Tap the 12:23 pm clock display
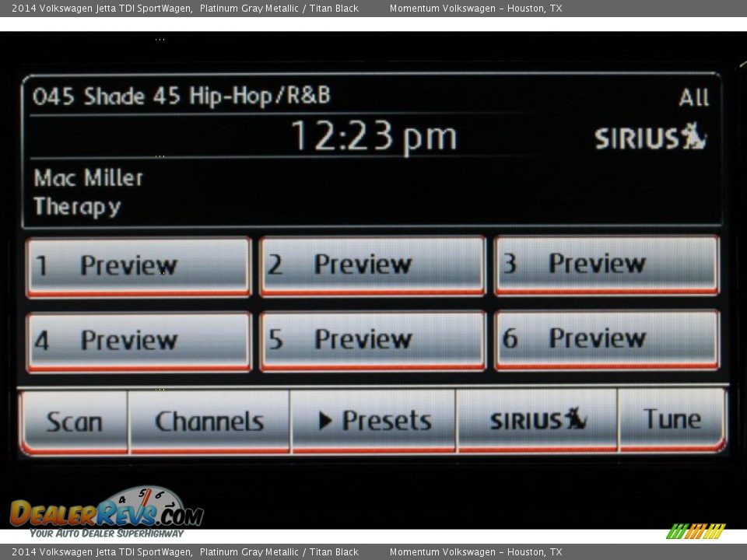The image size is (747, 560). pyautogui.click(x=373, y=137)
